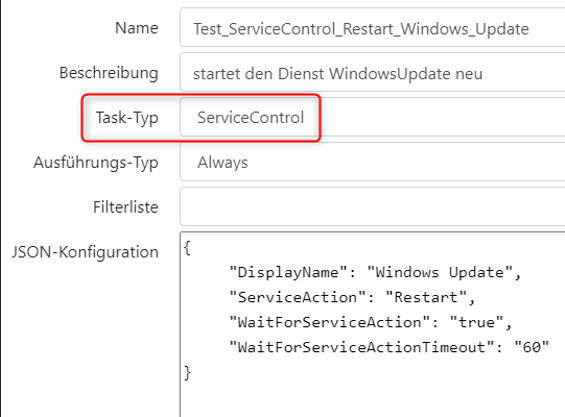Click the "true" value in JSON

point(476,322)
